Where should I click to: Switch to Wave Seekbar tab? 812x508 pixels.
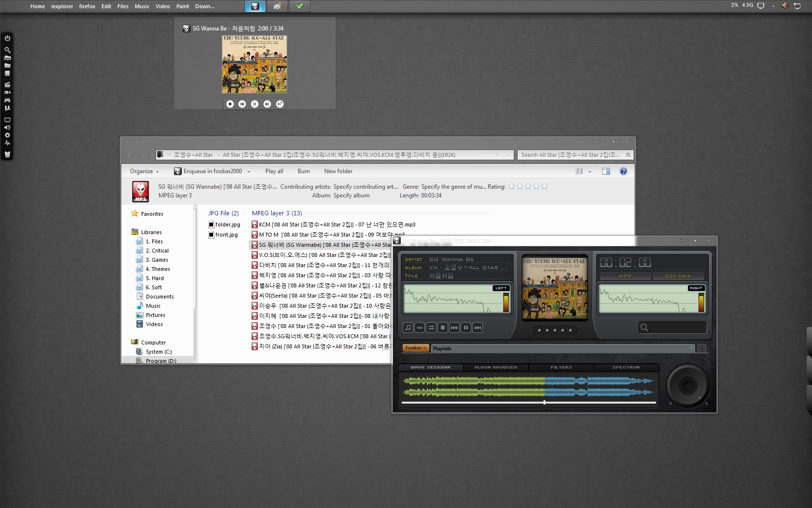[x=430, y=367]
